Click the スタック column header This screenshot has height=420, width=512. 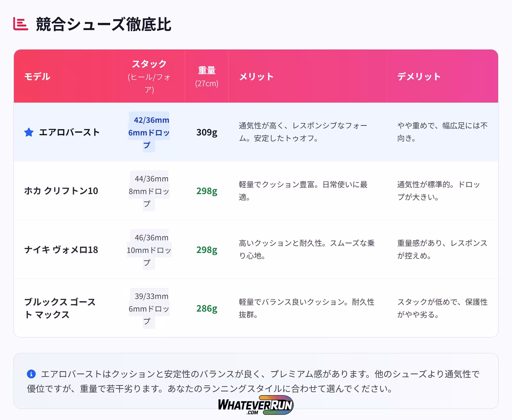149,64
